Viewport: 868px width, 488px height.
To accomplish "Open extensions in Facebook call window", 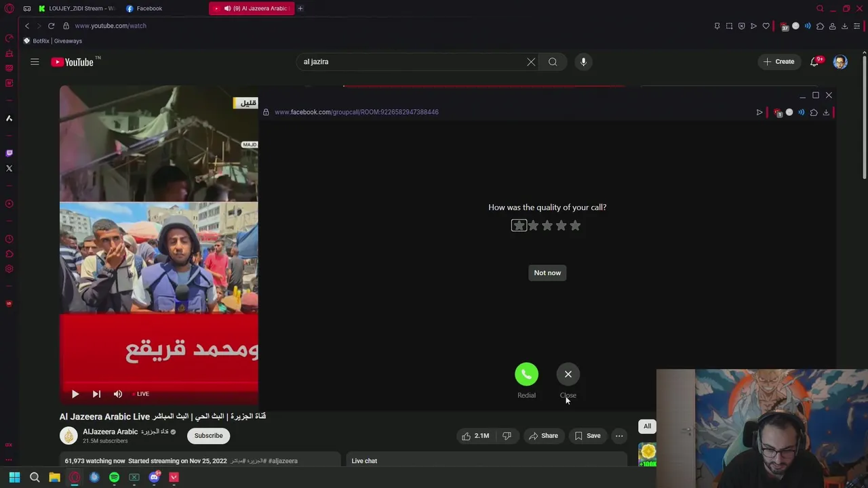I will coord(814,113).
